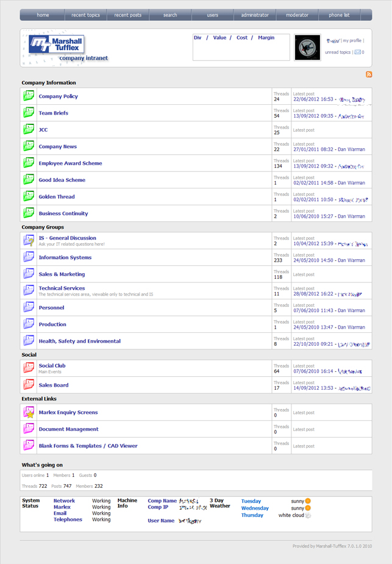
Task: Open the Marlex Enquiry Screens link
Action: tap(68, 412)
